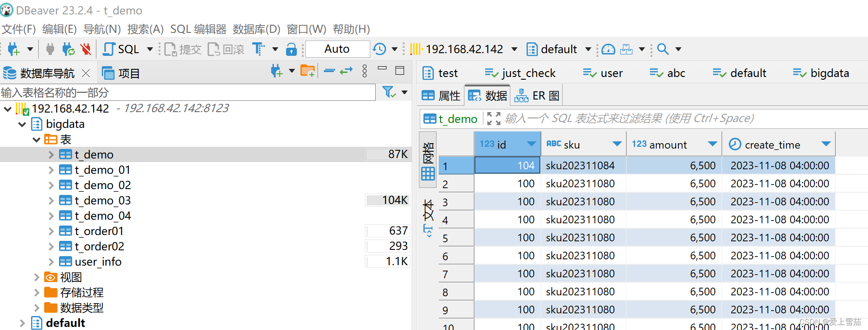868x330 pixels.
Task: Click the expand filter panel arrows icon
Action: pos(494,119)
